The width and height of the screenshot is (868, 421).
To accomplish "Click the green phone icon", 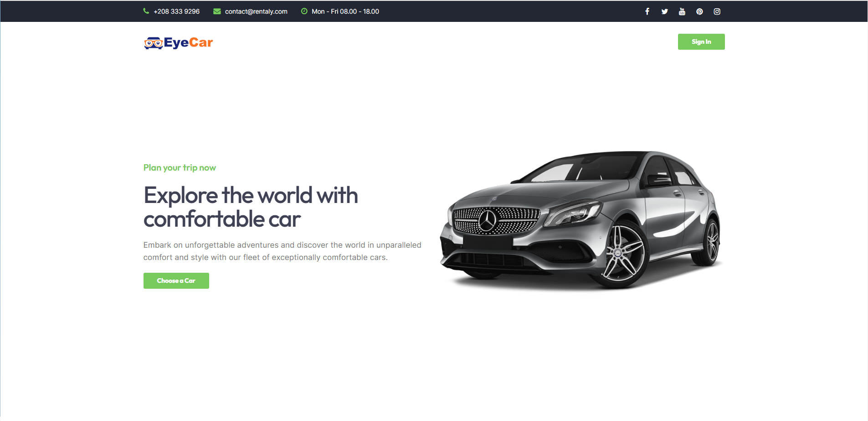I will point(146,11).
